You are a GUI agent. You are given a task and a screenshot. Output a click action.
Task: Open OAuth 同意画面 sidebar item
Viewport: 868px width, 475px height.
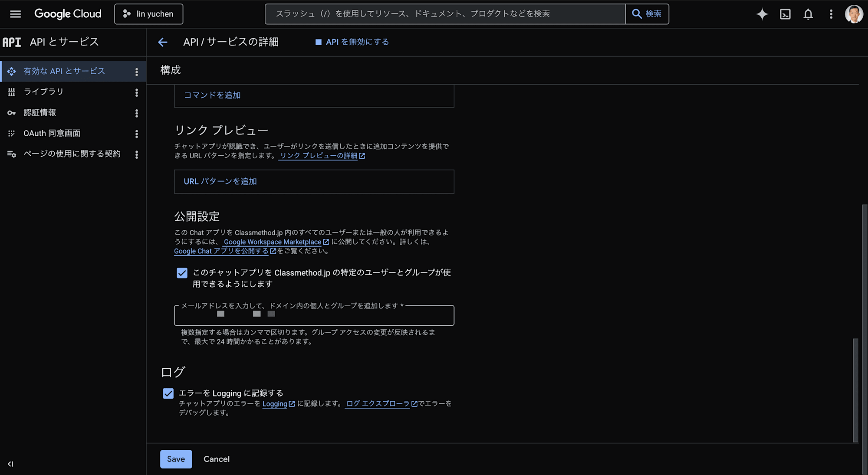52,134
